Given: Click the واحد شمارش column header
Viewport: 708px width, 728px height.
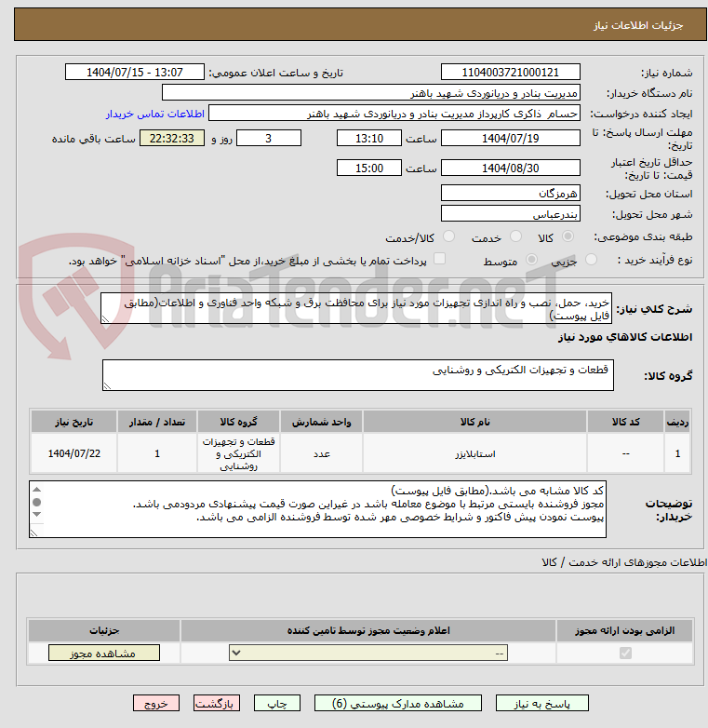Looking at the screenshot, I should 322,422.
